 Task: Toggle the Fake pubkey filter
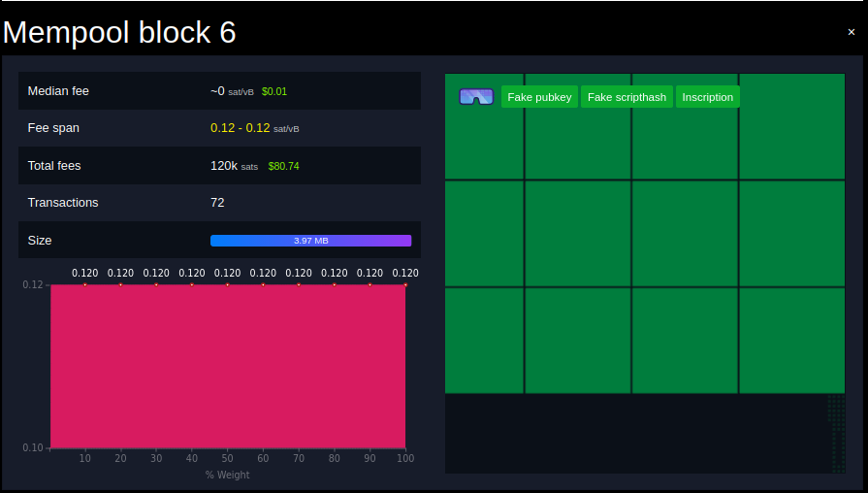pos(539,97)
